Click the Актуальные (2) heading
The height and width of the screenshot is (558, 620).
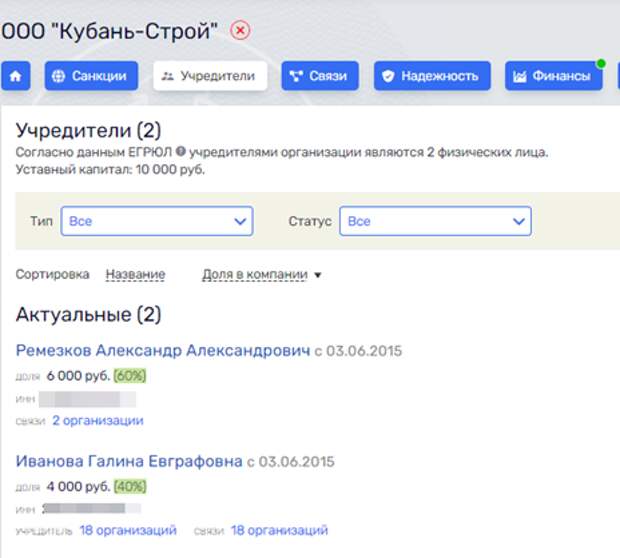89,315
